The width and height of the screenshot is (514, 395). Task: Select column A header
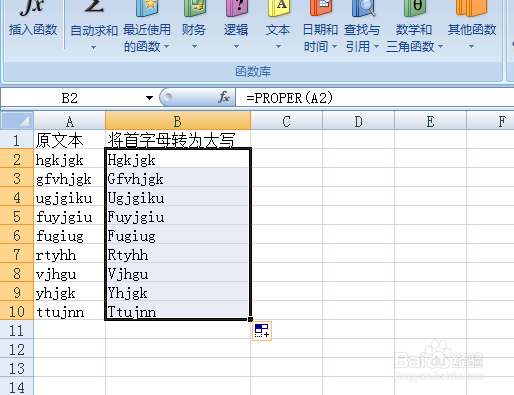tap(69, 121)
